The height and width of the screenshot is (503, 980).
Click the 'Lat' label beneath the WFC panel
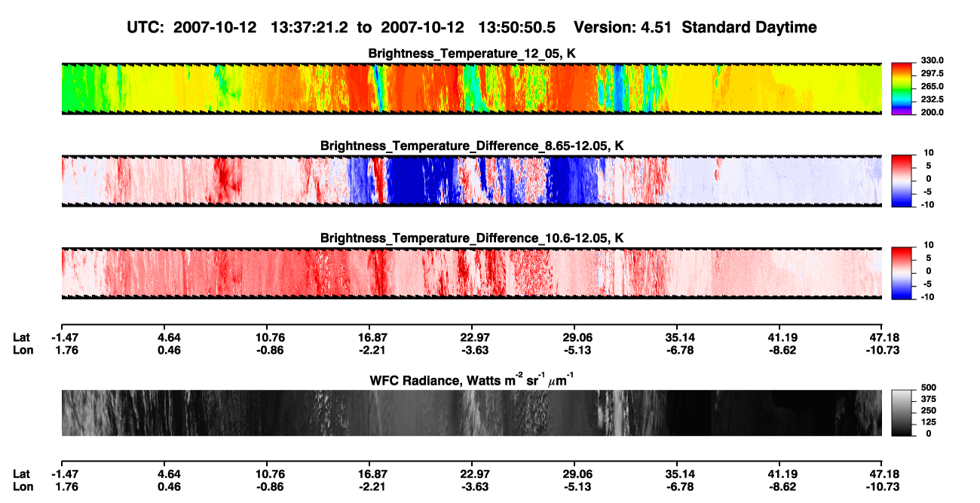point(22,474)
